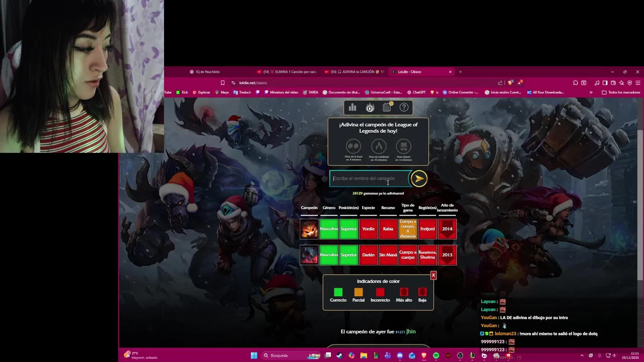Open the Kick bookmark

[182, 93]
